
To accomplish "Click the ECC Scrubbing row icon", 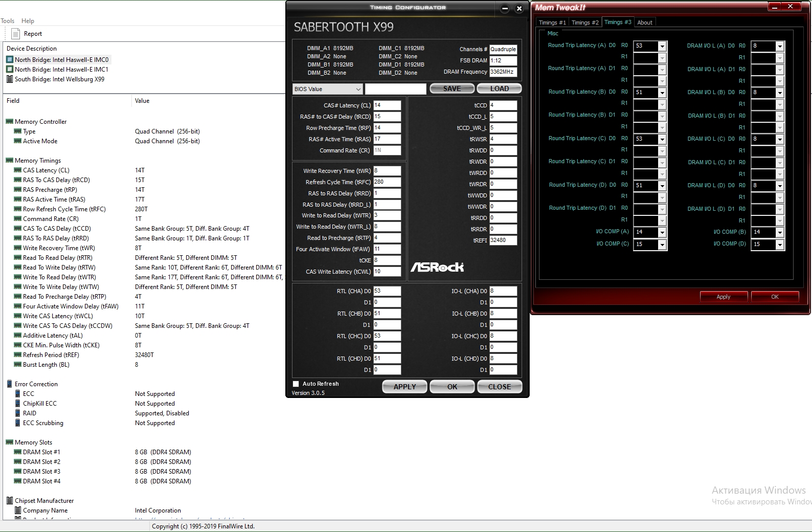I will [x=17, y=423].
